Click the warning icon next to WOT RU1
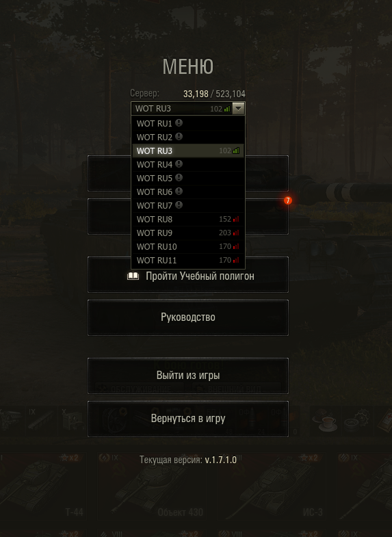 (179, 123)
